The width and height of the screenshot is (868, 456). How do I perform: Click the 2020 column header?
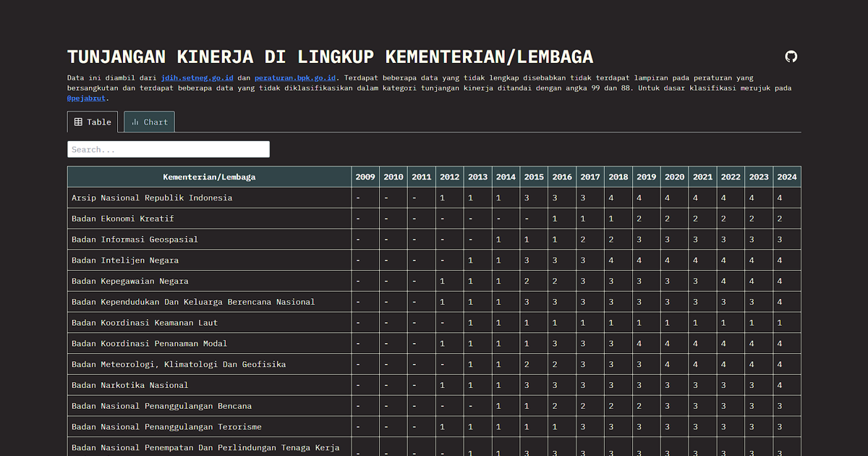(674, 177)
